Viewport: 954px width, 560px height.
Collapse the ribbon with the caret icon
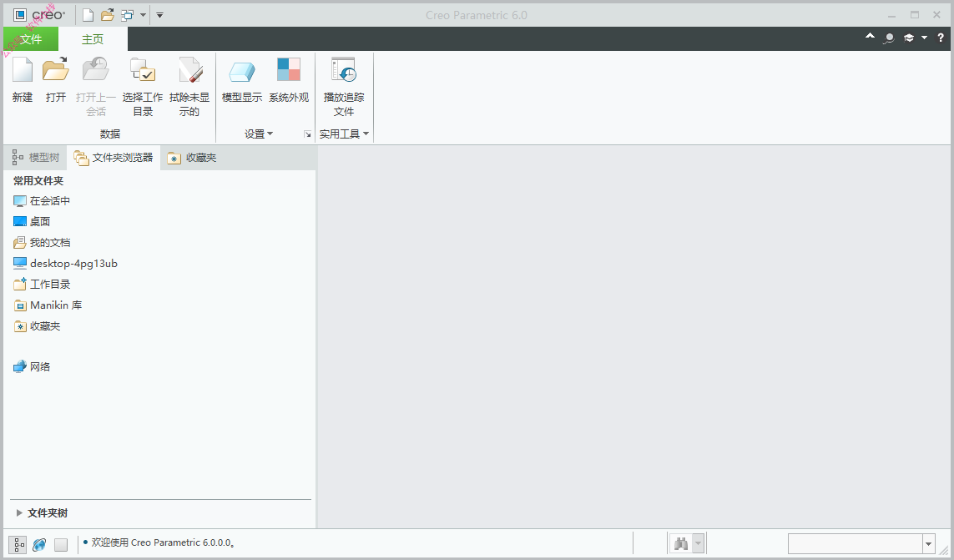coord(870,37)
